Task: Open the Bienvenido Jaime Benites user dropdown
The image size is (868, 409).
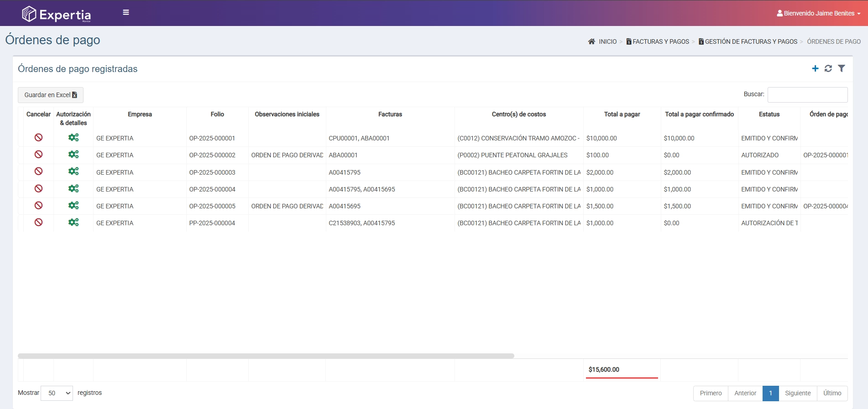Action: tap(819, 13)
